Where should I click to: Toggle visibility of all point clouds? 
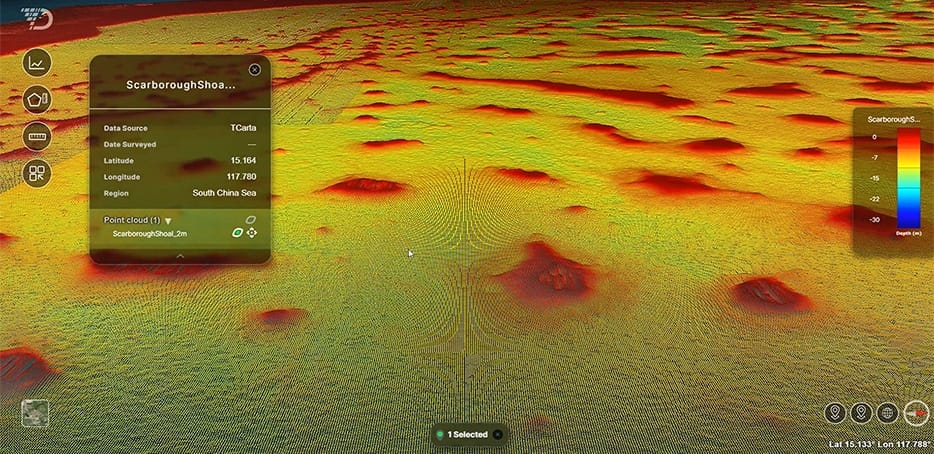click(x=251, y=220)
